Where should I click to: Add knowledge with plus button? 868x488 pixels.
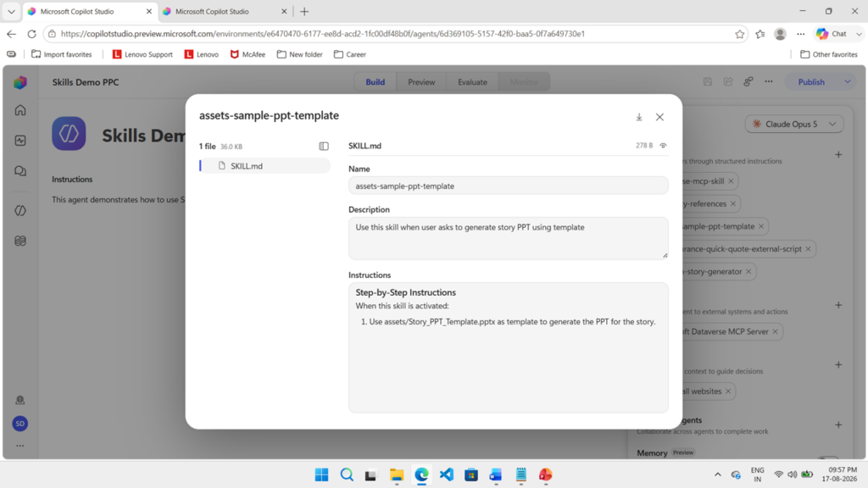(x=838, y=365)
